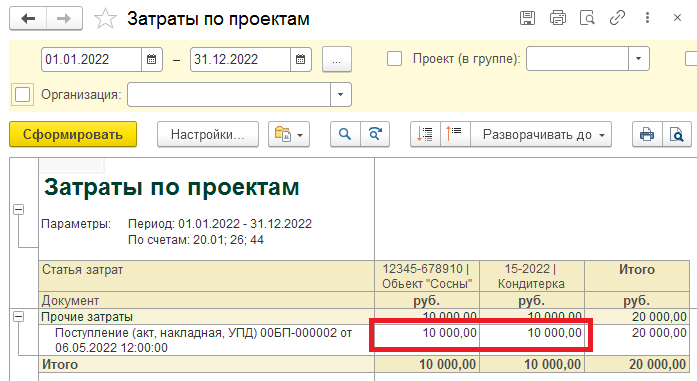This screenshot has height=381, width=697.
Task: Close the report with X button
Action: pyautogui.click(x=677, y=18)
